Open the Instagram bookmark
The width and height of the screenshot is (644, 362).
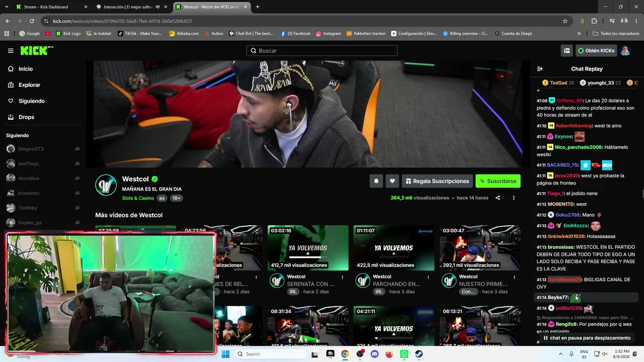329,34
